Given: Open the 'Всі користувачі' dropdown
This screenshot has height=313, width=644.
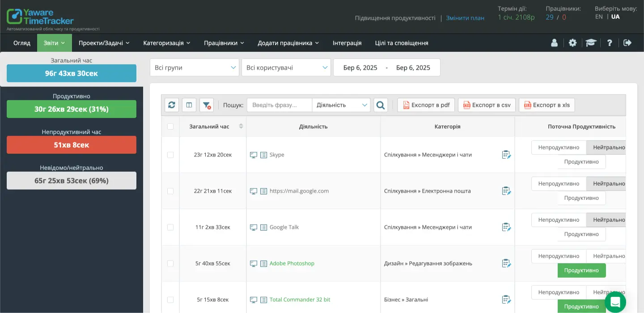Looking at the screenshot, I should click(x=286, y=68).
